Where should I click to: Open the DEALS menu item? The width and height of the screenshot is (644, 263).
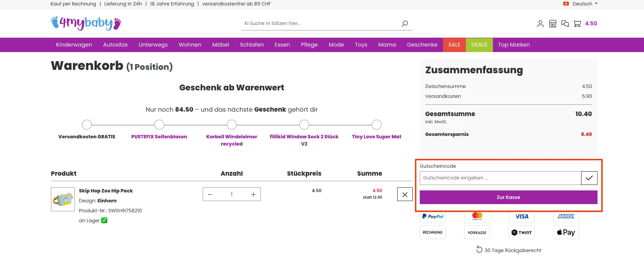tap(479, 45)
